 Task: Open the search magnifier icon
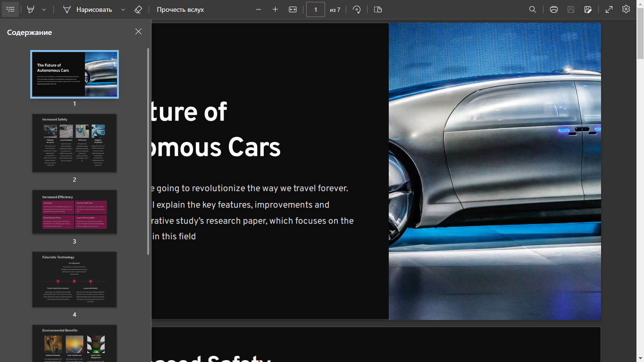tap(533, 9)
